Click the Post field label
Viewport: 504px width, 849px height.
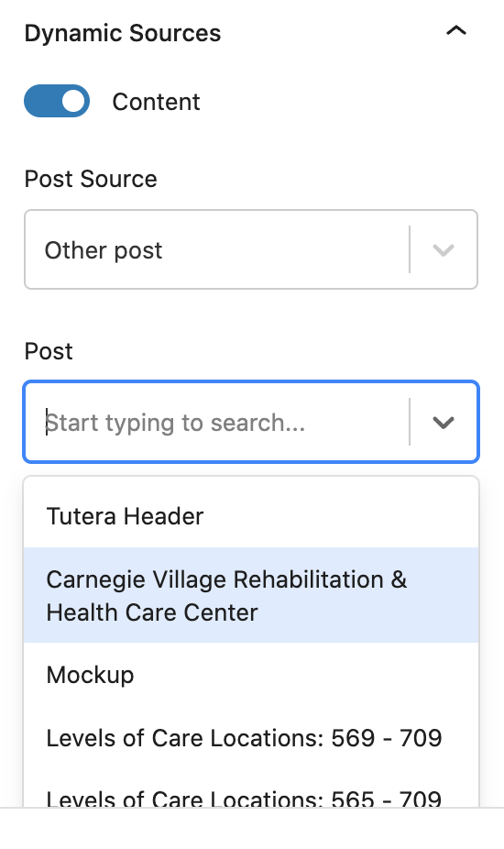click(x=49, y=351)
